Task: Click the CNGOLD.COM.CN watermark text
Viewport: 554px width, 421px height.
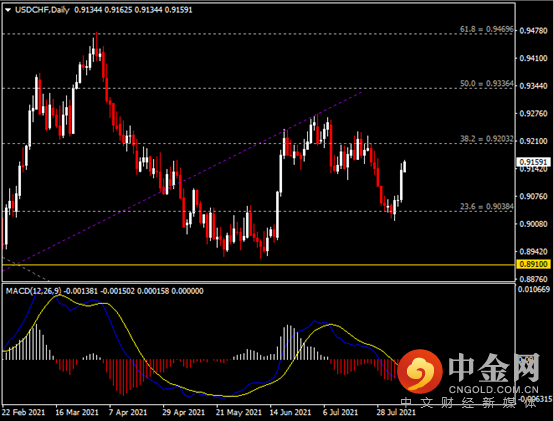Action: click(x=494, y=390)
